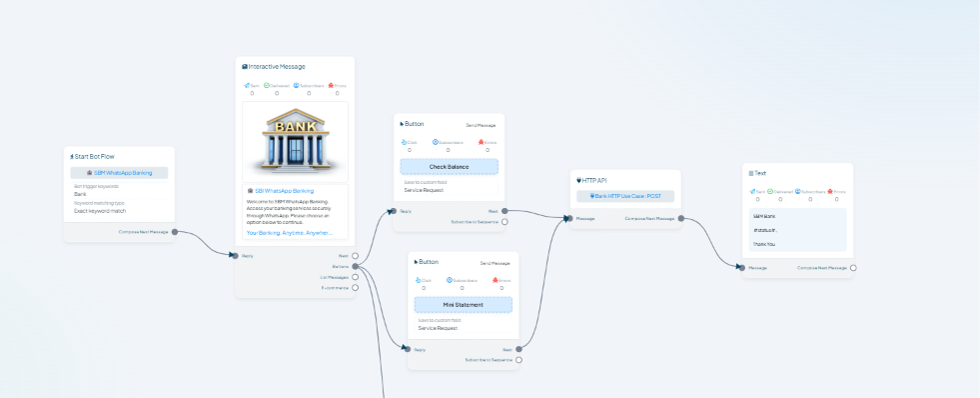The width and height of the screenshot is (980, 398).
Task: Click Service Request in Mini Statement node
Action: [x=439, y=328]
